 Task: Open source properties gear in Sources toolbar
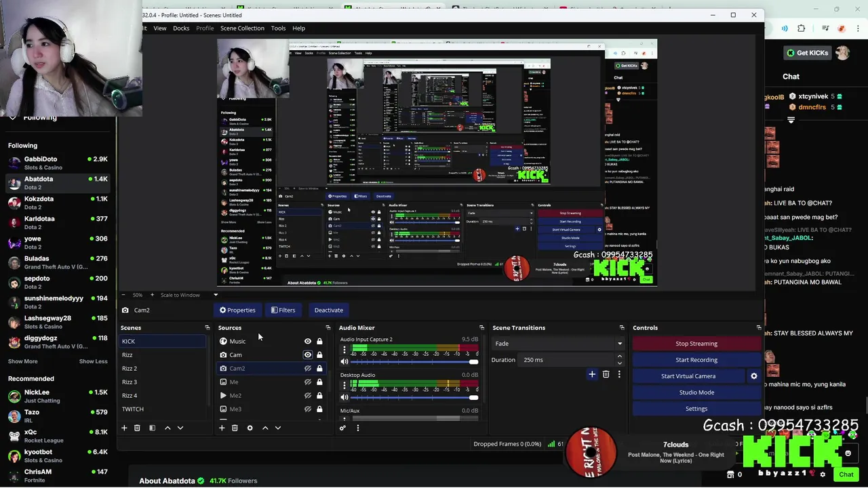pyautogui.click(x=250, y=428)
